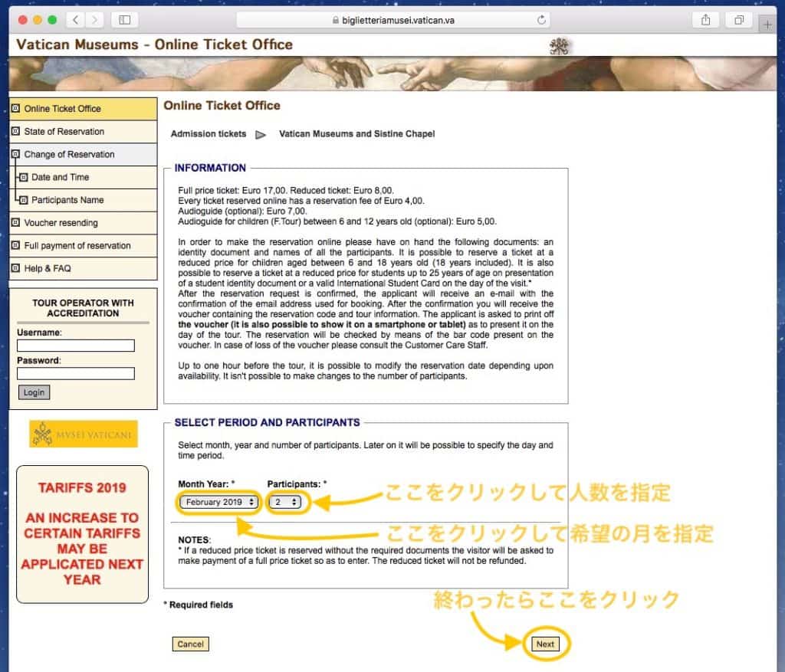785x672 pixels.
Task: Click the icon beside Date and Time
Action: tap(23, 177)
